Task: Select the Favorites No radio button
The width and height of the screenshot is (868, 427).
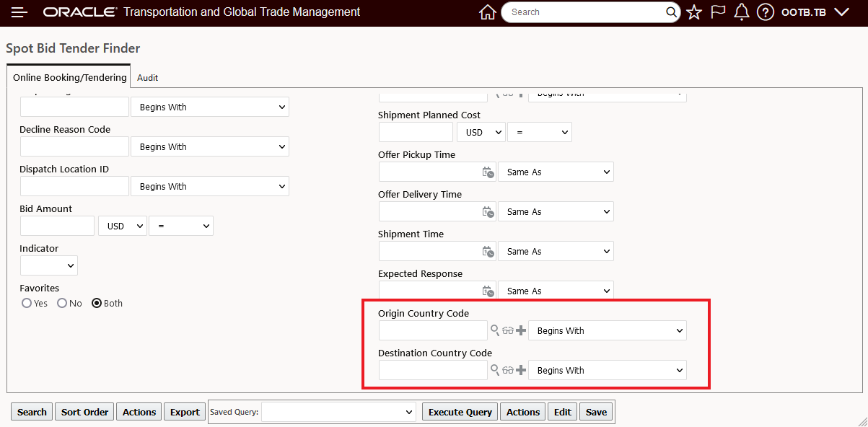Action: click(x=62, y=304)
